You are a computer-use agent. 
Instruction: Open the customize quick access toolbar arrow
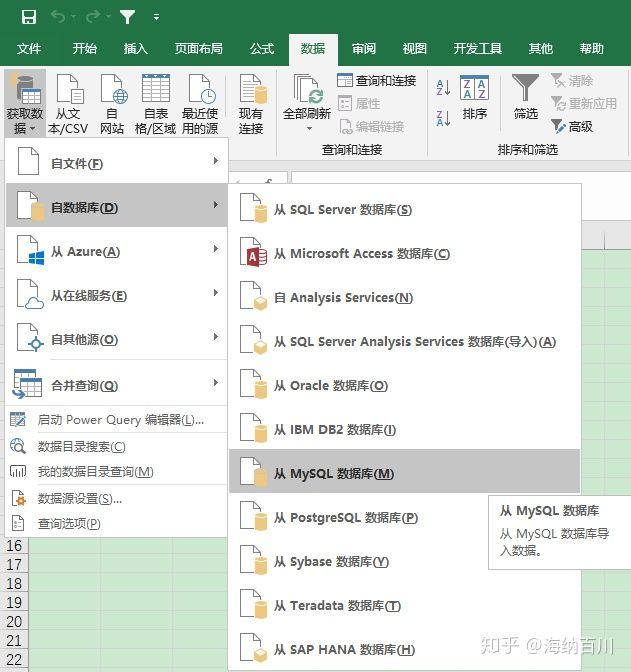[x=156, y=17]
